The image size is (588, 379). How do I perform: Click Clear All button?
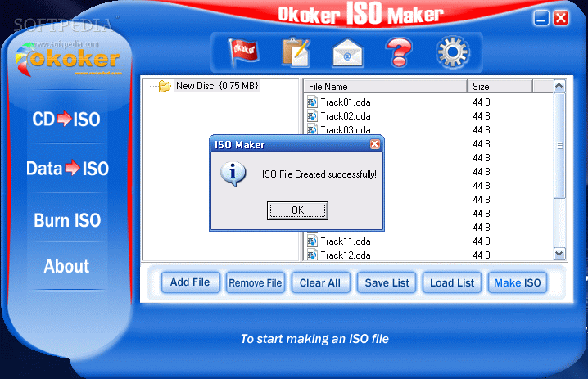(x=320, y=282)
